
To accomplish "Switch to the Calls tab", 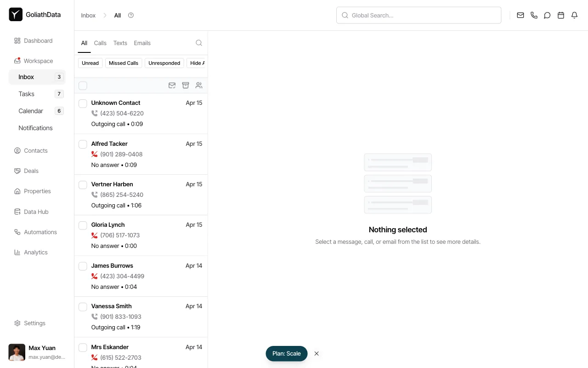I will coord(100,43).
